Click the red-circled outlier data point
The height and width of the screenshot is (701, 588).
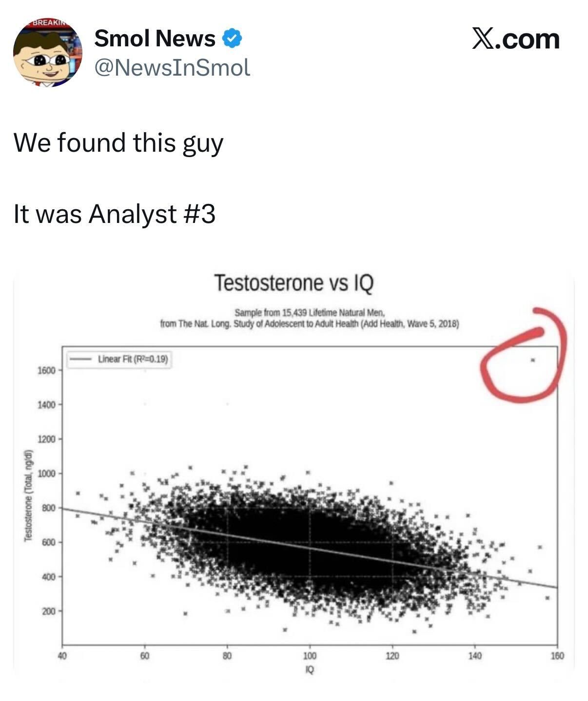click(x=533, y=361)
